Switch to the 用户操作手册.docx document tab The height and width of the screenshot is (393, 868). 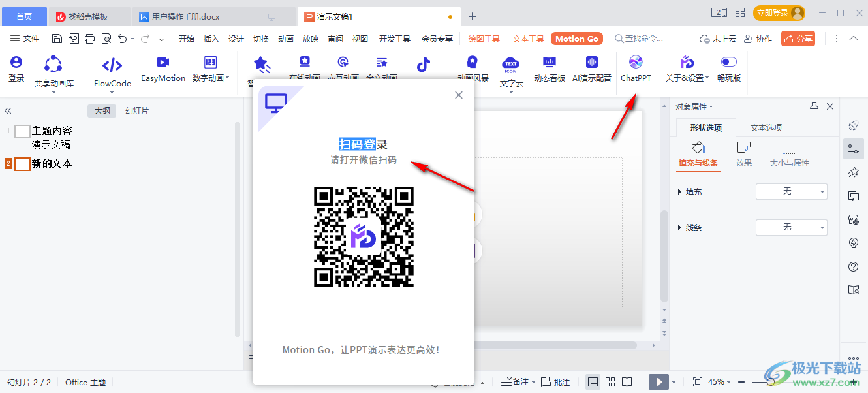pos(213,16)
